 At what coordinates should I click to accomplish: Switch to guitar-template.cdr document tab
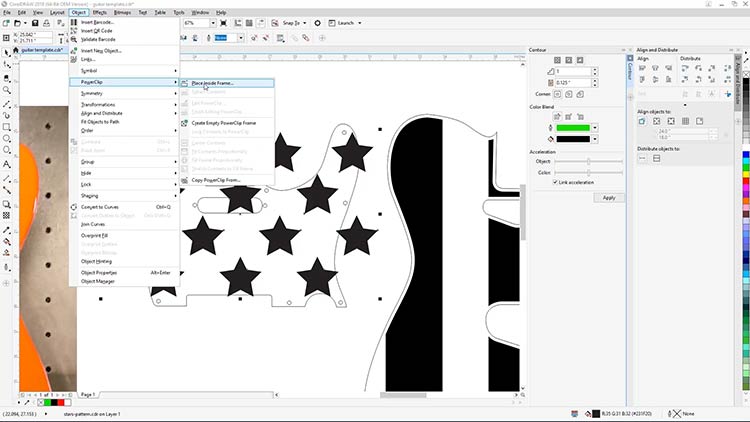pyautogui.click(x=42, y=50)
